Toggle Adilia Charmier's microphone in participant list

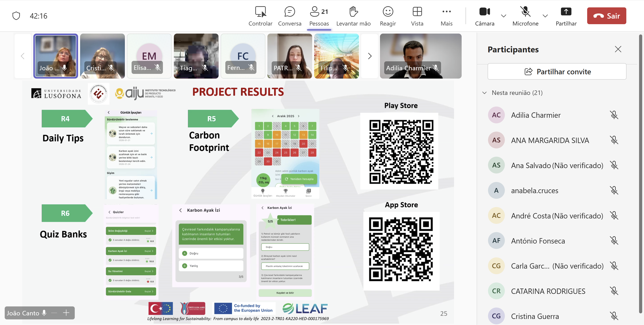[x=614, y=115]
